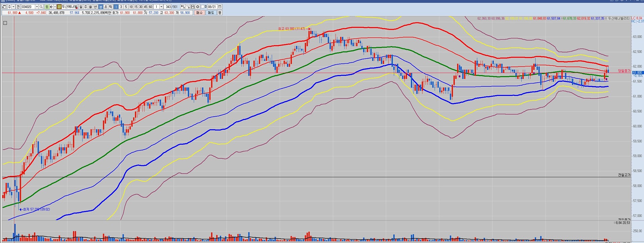This screenshot has width=644, height=243.
Task: Click the save chart floppy disk icon
Action: [193, 7]
